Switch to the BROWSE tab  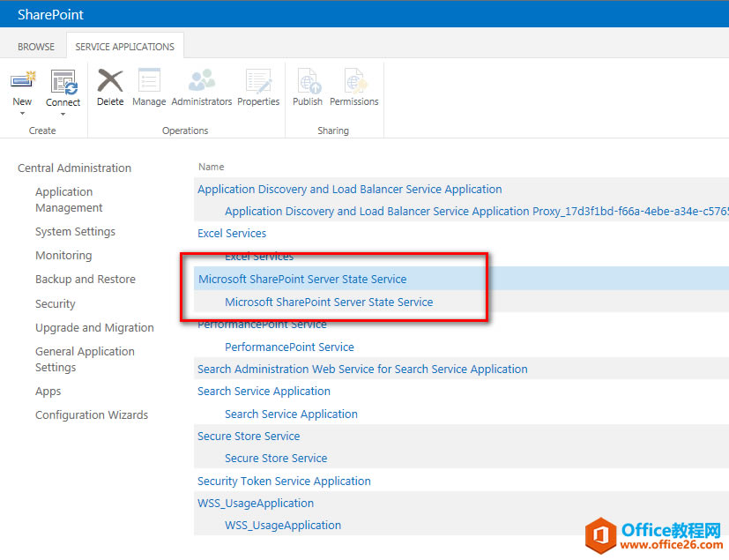pos(35,46)
